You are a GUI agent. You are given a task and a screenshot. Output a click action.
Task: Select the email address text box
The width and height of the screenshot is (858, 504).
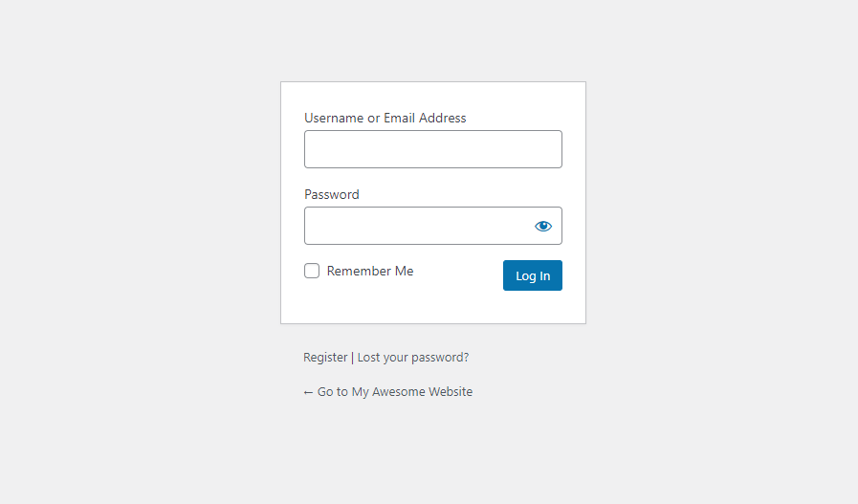click(432, 149)
